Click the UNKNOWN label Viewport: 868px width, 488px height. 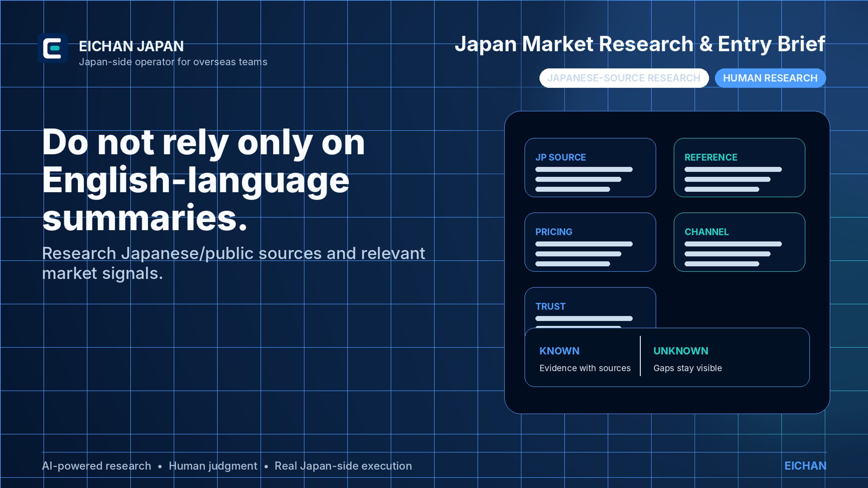click(x=681, y=351)
